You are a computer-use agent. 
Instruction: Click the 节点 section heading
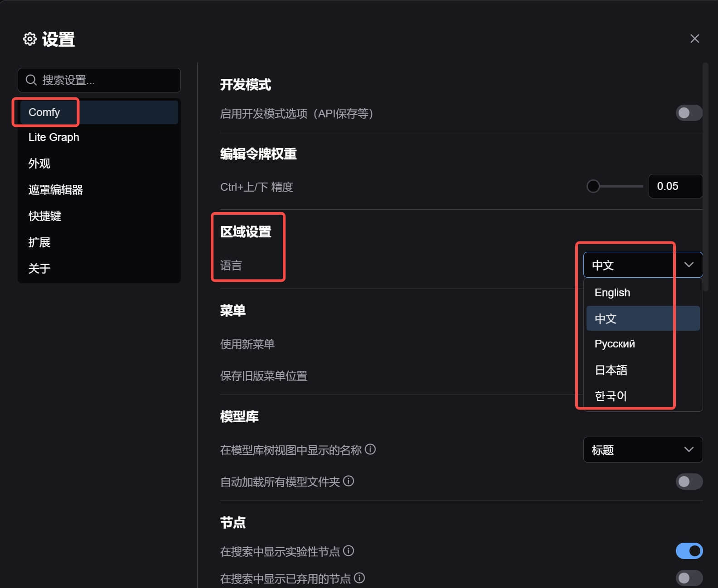coord(233,523)
